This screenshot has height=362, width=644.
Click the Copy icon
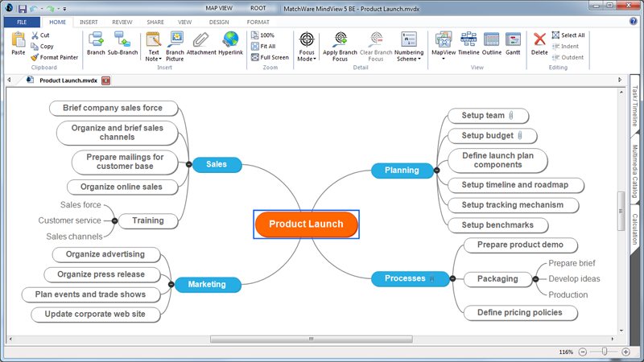click(x=35, y=47)
